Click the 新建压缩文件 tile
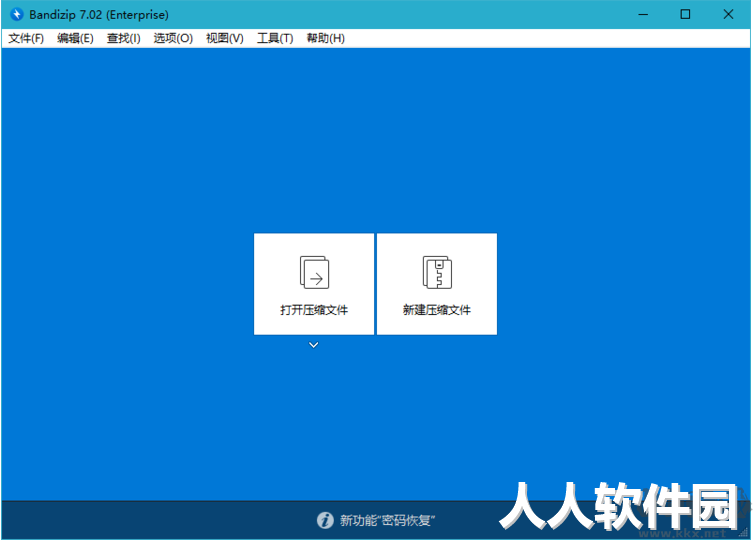753x540 pixels. (437, 284)
